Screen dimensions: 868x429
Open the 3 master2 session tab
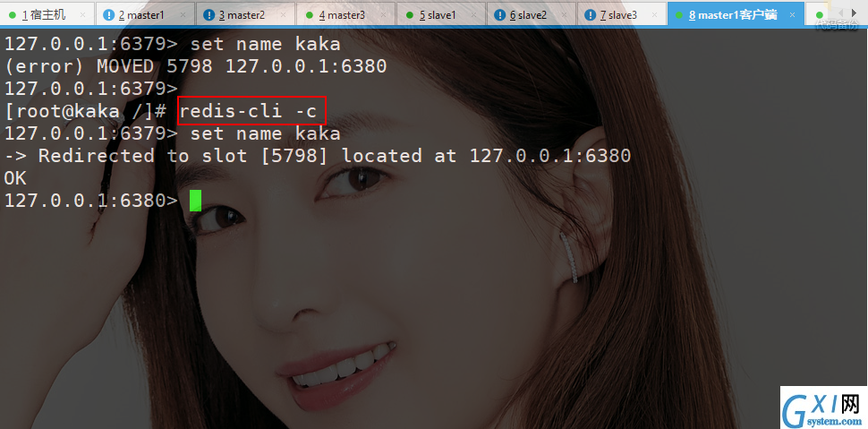pyautogui.click(x=245, y=14)
